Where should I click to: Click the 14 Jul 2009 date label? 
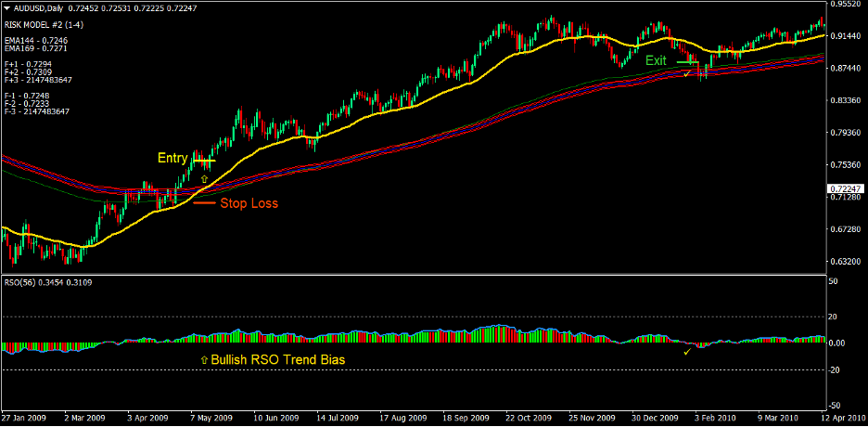[338, 418]
